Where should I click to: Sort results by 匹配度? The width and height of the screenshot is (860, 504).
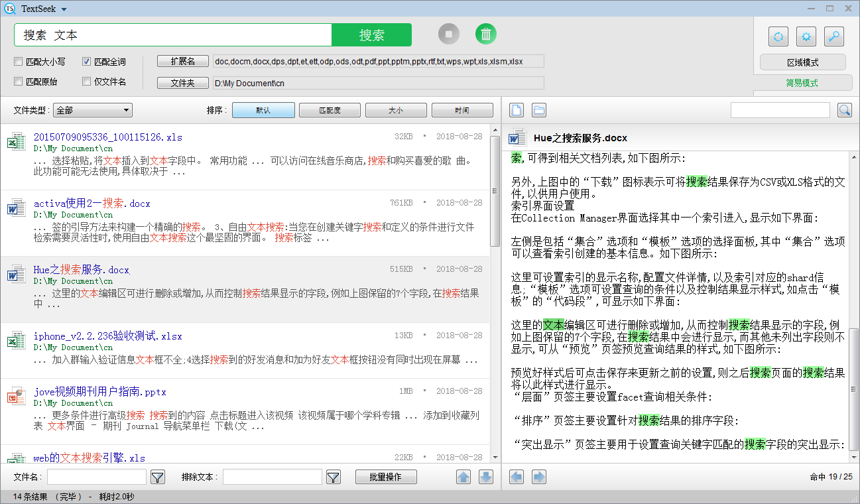point(330,110)
